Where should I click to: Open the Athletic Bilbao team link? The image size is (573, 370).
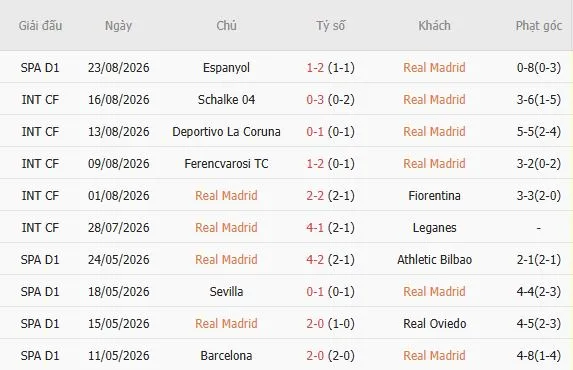(x=434, y=260)
